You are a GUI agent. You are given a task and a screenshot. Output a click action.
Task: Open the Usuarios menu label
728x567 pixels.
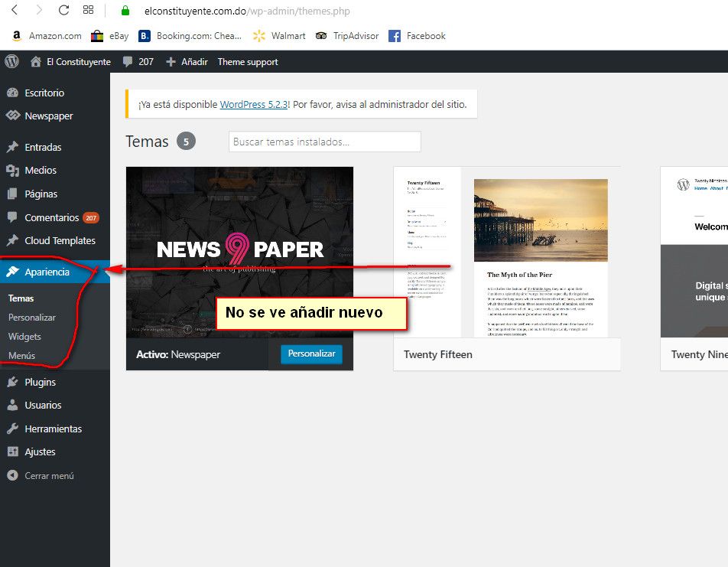point(43,406)
